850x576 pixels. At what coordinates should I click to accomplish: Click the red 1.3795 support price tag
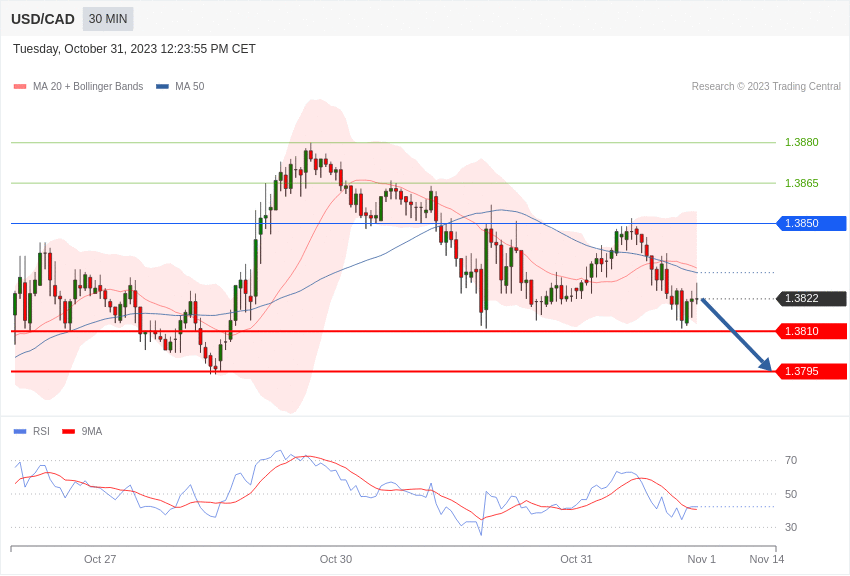(812, 371)
